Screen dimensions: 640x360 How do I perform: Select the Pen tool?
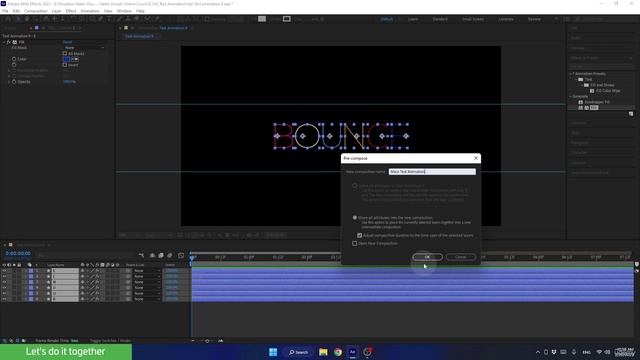click(x=100, y=19)
